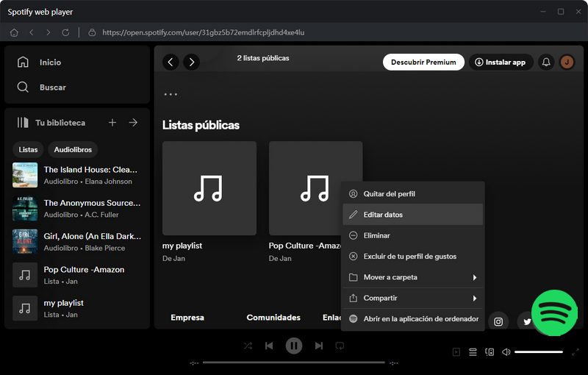Adjust the volume slider
The height and width of the screenshot is (375, 588).
click(x=539, y=352)
